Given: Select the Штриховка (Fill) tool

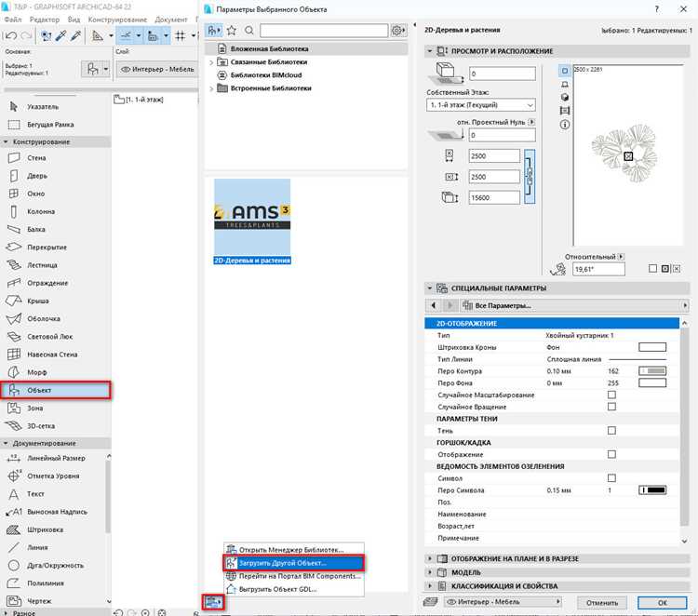Looking at the screenshot, I should (45, 529).
